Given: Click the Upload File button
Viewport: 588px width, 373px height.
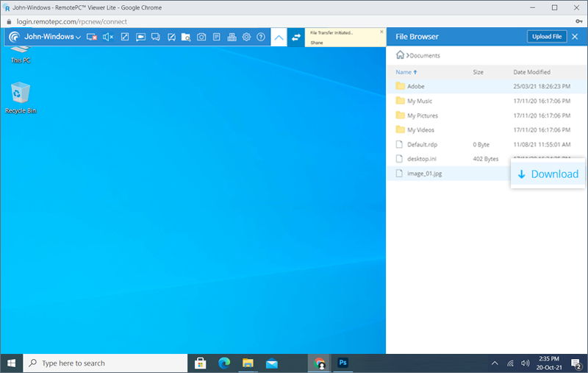Looking at the screenshot, I should pyautogui.click(x=546, y=36).
